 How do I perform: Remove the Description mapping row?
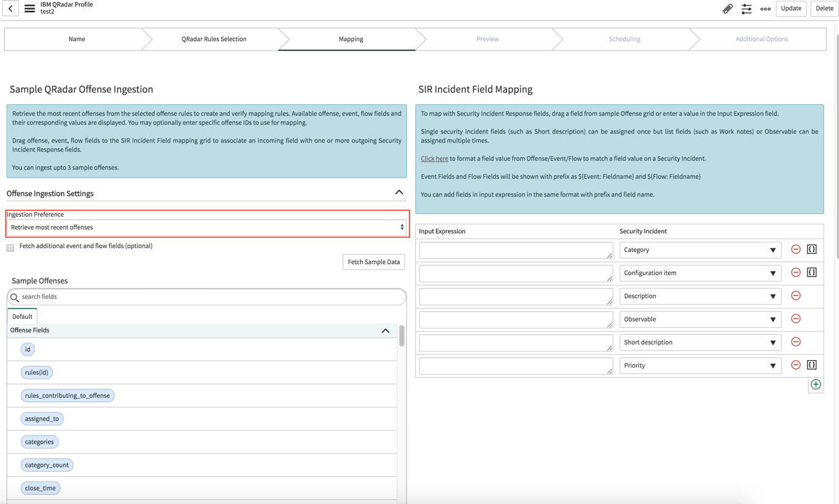(796, 296)
